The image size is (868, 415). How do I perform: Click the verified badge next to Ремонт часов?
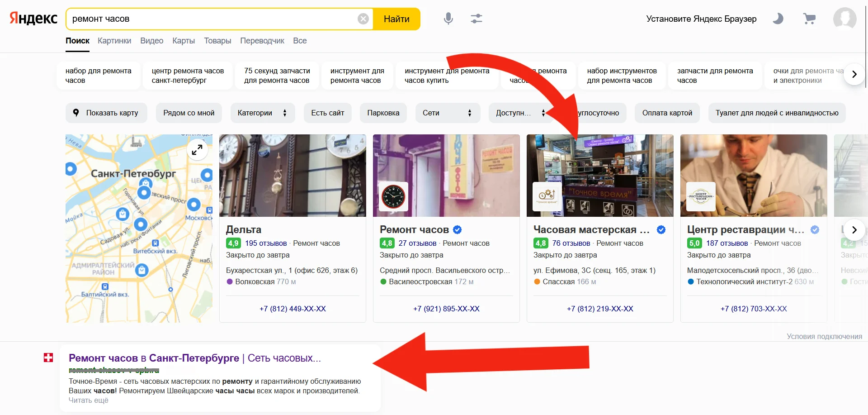coord(458,230)
